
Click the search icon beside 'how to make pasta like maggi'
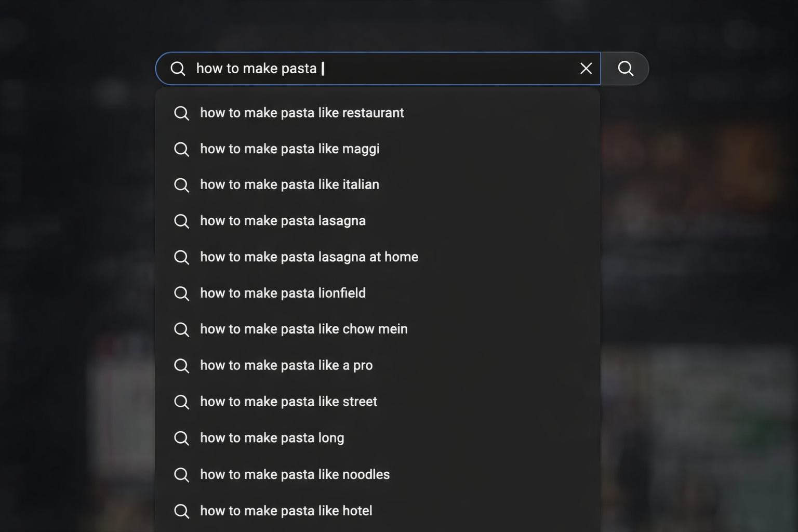181,149
